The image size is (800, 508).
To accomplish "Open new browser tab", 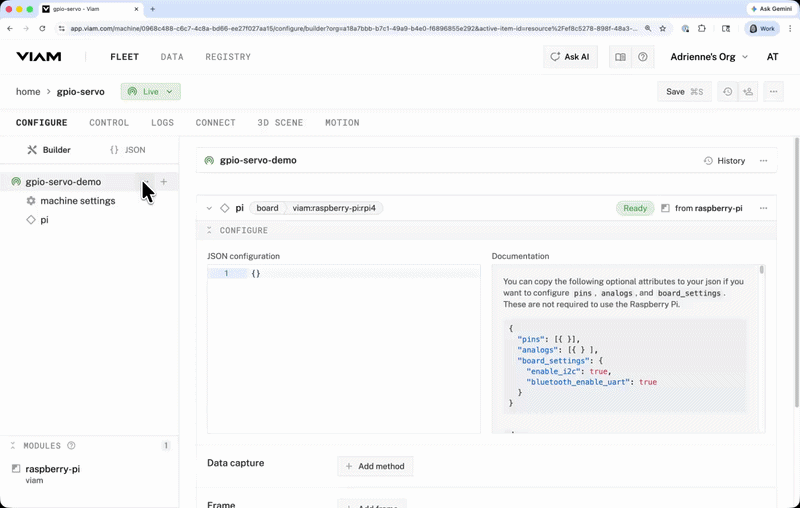I will [153, 9].
